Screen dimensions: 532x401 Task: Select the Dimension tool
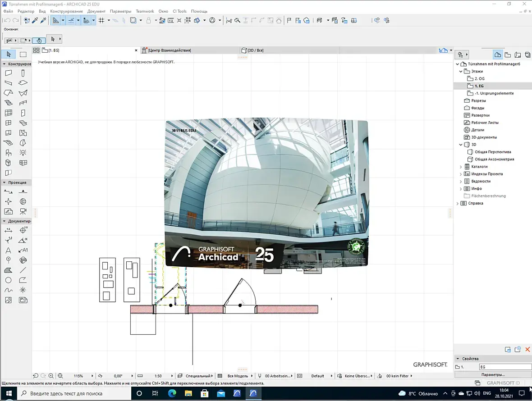point(9,231)
